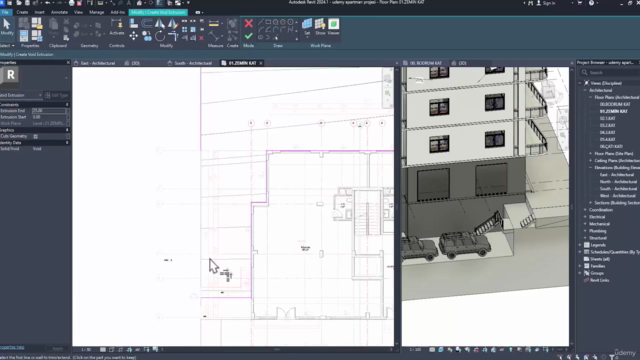
Task: Click the 1:50 view scale in the status bar
Action: pos(86,350)
